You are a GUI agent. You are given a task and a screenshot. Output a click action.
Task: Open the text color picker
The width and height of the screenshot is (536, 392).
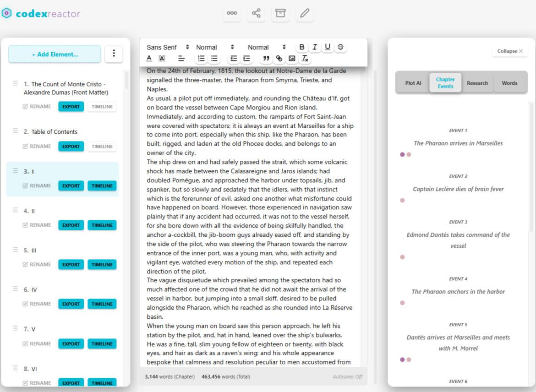point(149,59)
